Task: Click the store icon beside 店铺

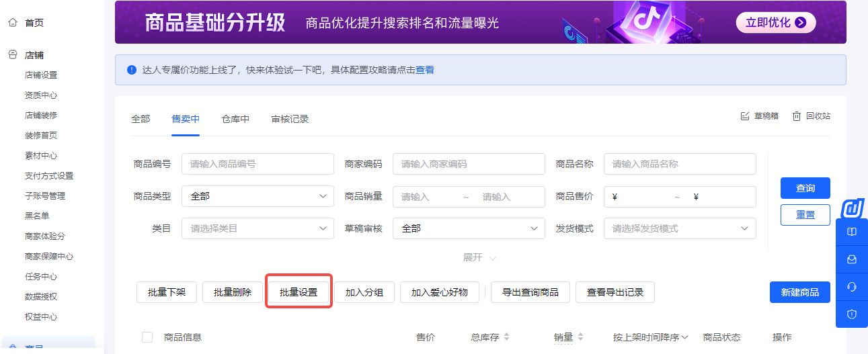Action: [x=12, y=55]
